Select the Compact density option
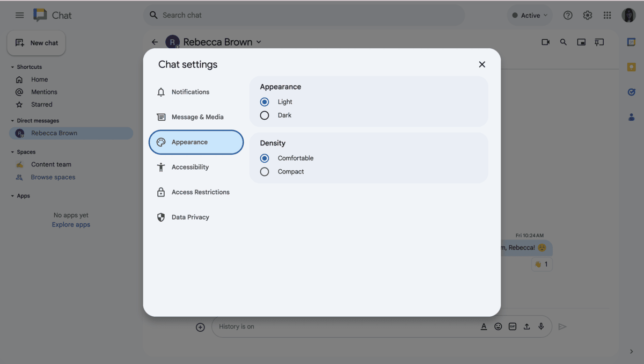Image resolution: width=644 pixels, height=364 pixels. click(x=264, y=171)
